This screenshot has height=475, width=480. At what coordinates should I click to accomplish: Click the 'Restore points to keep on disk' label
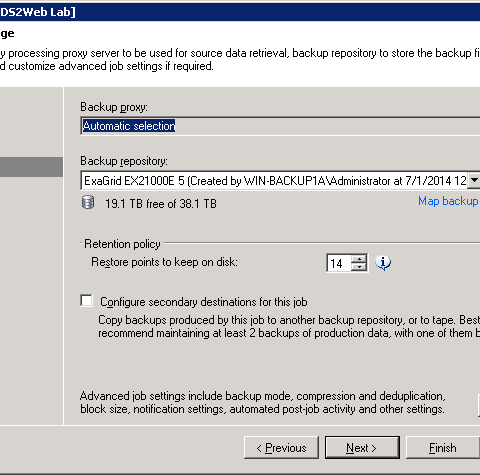pyautogui.click(x=164, y=262)
